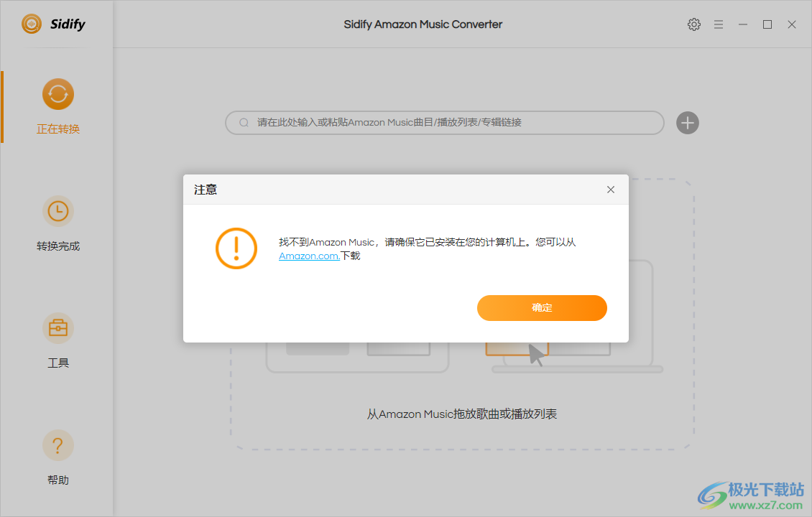Minimize the Sidify window
This screenshot has height=517, width=812.
point(742,24)
